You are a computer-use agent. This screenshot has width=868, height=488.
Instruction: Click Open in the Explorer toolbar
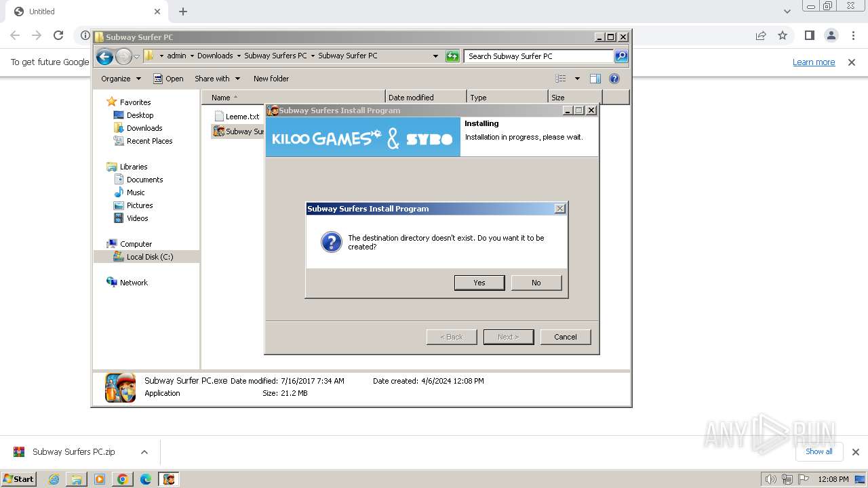pyautogui.click(x=168, y=79)
